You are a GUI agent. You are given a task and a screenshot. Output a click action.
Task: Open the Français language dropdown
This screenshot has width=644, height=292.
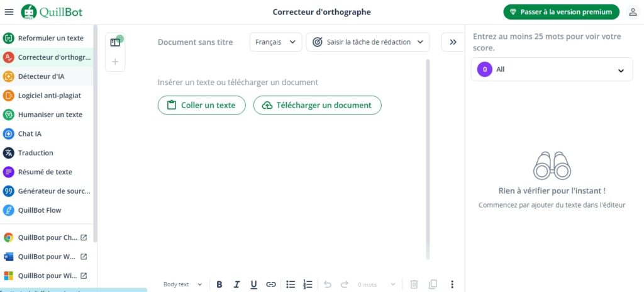point(275,42)
